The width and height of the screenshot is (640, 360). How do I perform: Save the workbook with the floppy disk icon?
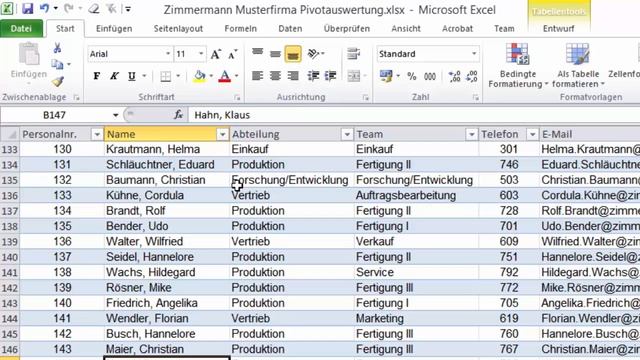pyautogui.click(x=27, y=9)
